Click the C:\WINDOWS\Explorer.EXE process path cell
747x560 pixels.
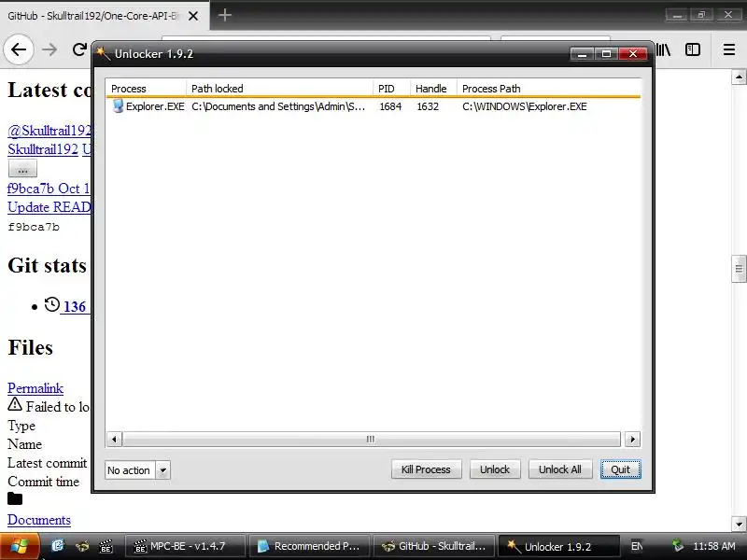(x=525, y=106)
